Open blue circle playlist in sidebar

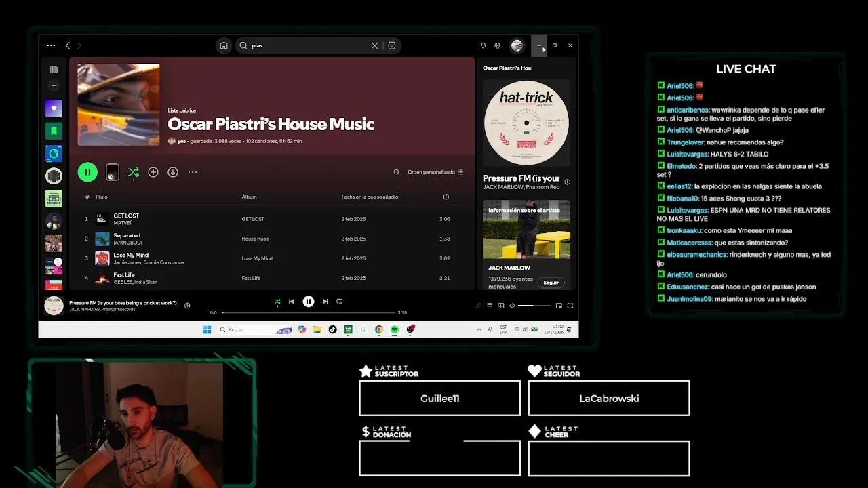(x=54, y=153)
